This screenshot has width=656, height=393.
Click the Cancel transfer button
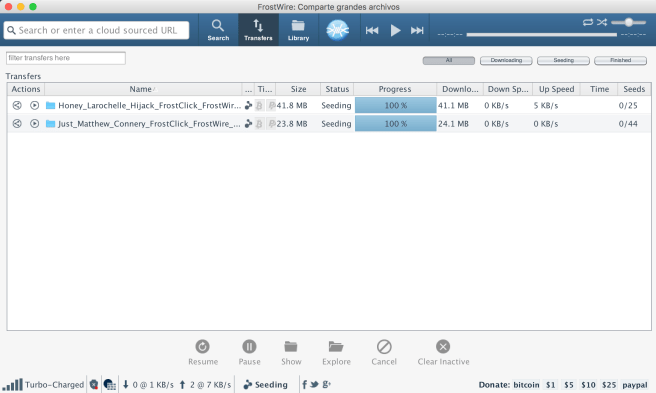[x=384, y=352]
